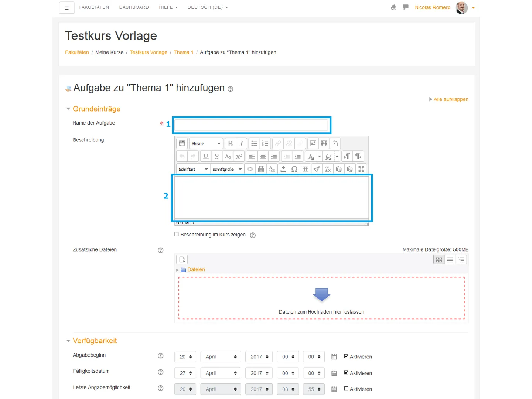This screenshot has height=399, width=532.
Task: Open the messages speech bubble
Action: [406, 7]
